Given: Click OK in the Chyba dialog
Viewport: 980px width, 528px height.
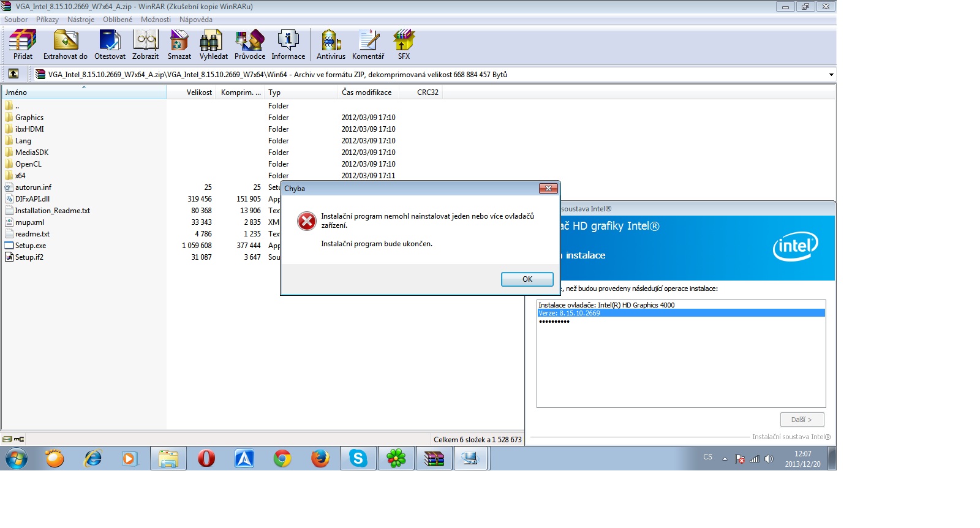Looking at the screenshot, I should point(527,279).
